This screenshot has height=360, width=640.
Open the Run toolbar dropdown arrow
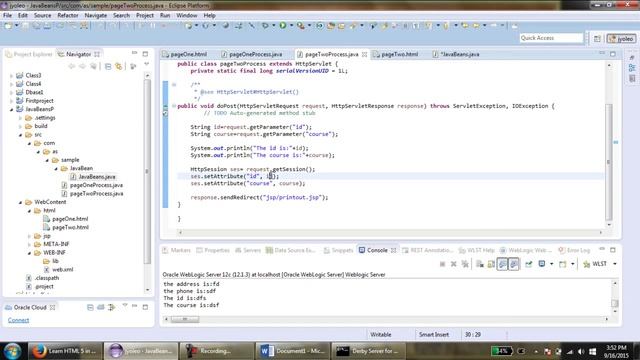(291, 26)
